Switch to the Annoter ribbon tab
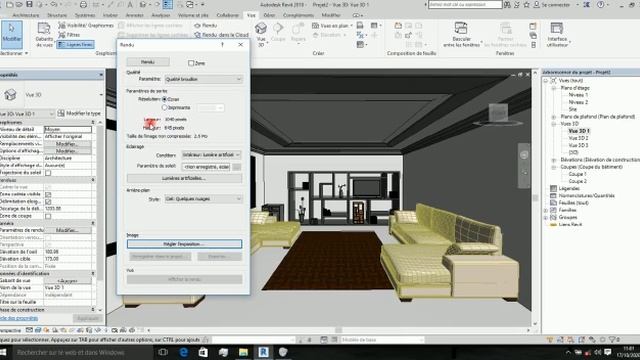 click(x=134, y=15)
